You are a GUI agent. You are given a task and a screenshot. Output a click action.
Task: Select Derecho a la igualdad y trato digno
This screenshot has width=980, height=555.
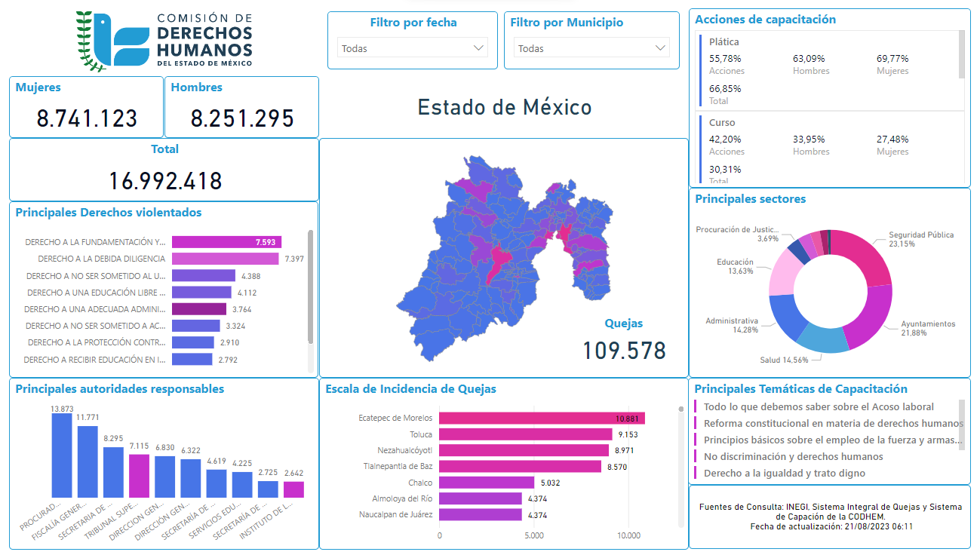(x=784, y=473)
